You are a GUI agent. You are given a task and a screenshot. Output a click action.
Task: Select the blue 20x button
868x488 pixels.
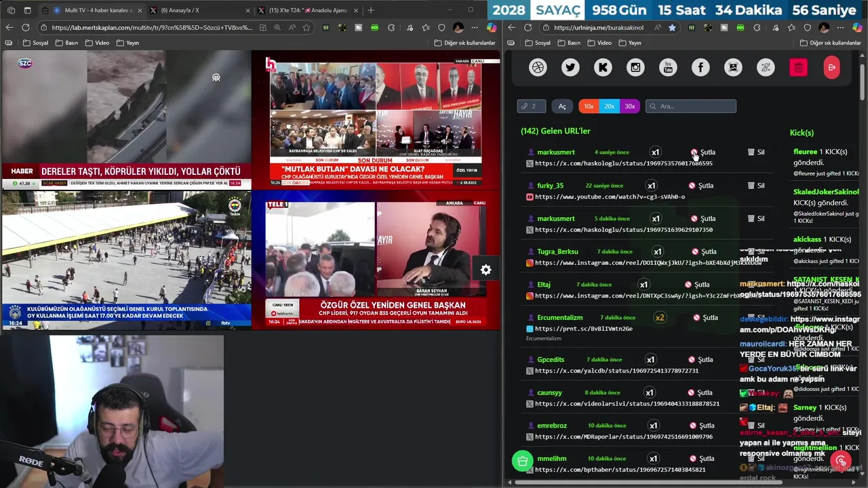[x=609, y=106]
